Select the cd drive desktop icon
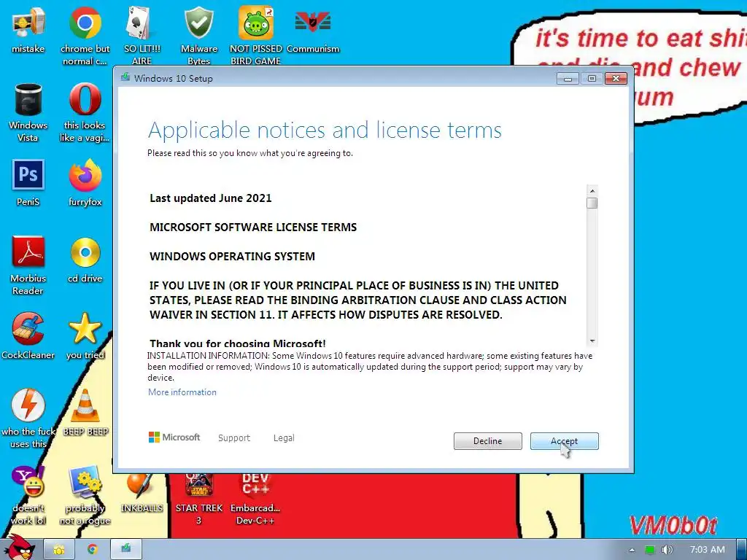The height and width of the screenshot is (560, 747). pyautogui.click(x=85, y=260)
